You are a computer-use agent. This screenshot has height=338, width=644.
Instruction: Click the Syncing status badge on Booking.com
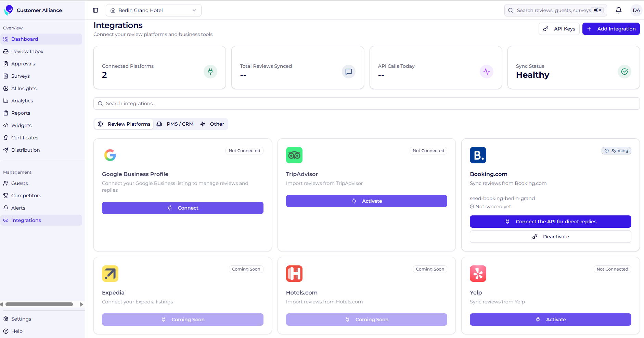pos(616,151)
